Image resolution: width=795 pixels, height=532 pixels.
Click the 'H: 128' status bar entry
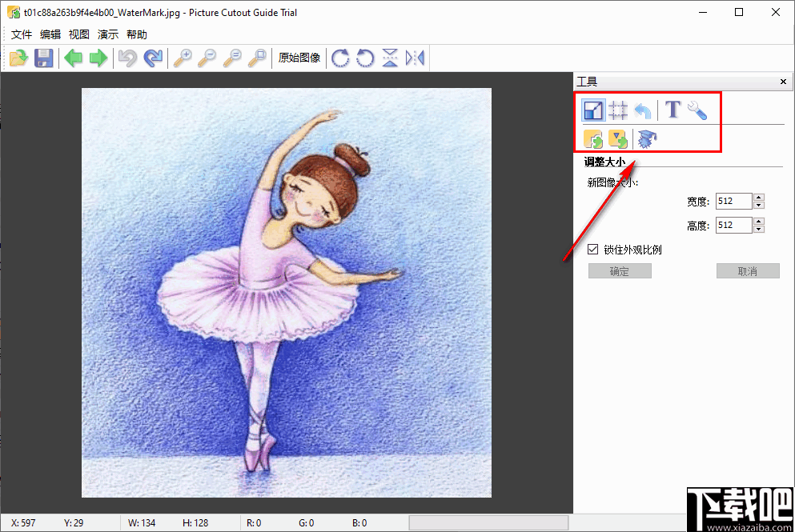click(195, 523)
